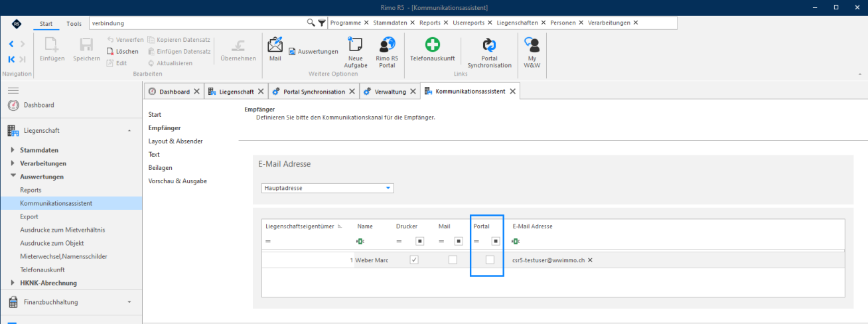Click the search field containing verbindung

tap(196, 23)
